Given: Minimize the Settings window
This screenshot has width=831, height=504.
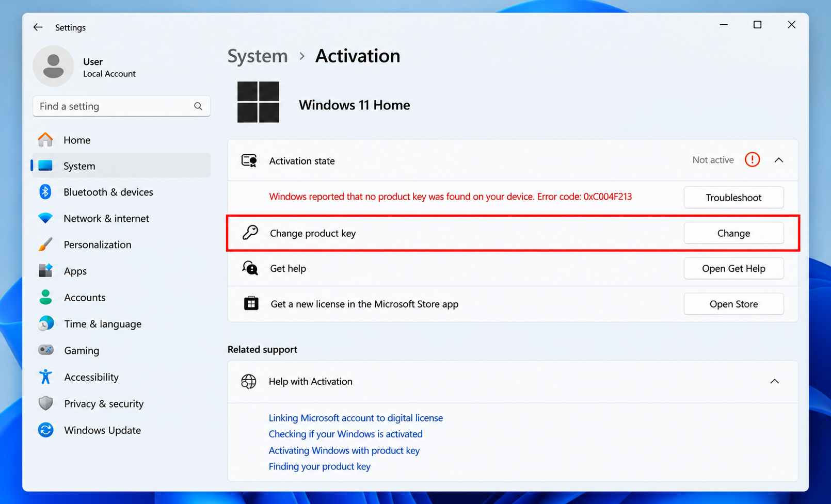Looking at the screenshot, I should 724,25.
